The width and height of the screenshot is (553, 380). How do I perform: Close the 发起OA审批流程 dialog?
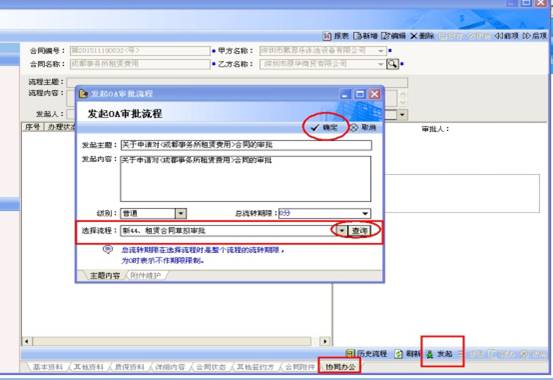(x=374, y=94)
